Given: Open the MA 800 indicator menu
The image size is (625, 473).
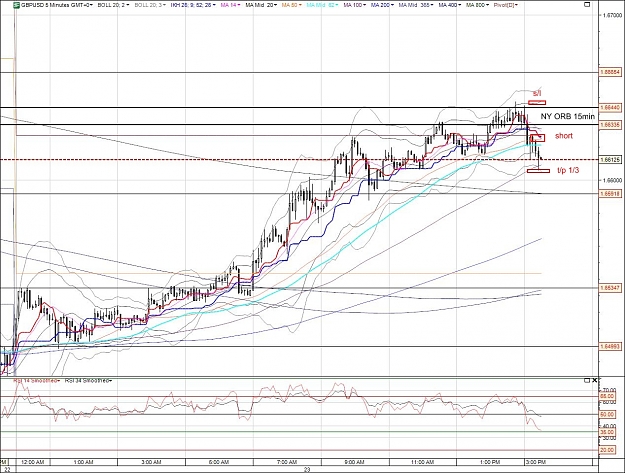Looking at the screenshot, I should point(478,5).
